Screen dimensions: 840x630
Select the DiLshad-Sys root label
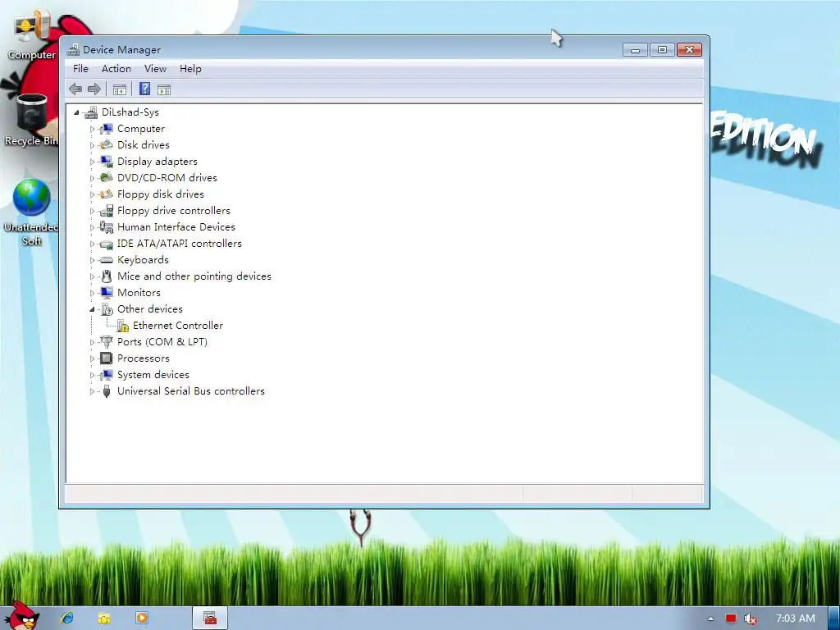click(130, 112)
